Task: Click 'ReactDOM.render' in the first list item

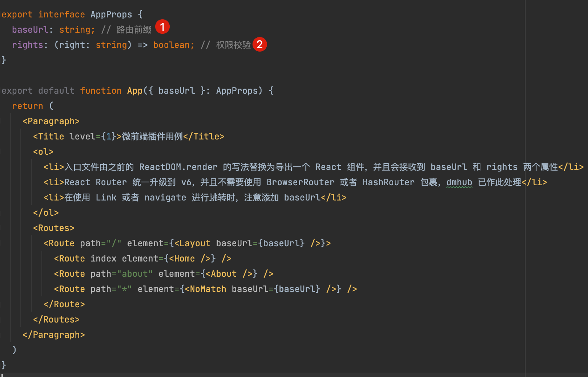Action: 178,167
